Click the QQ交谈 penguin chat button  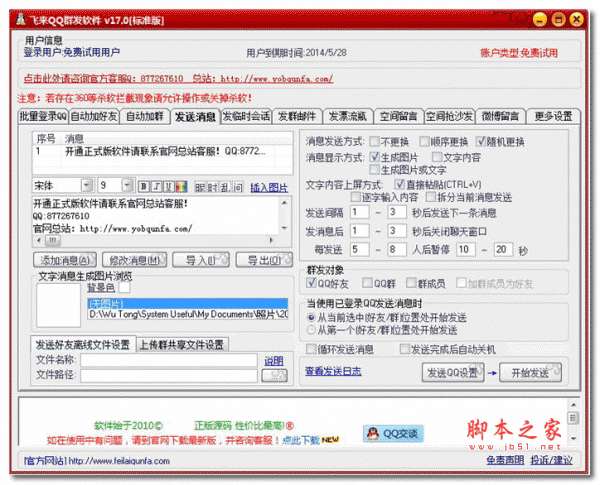tap(393, 434)
